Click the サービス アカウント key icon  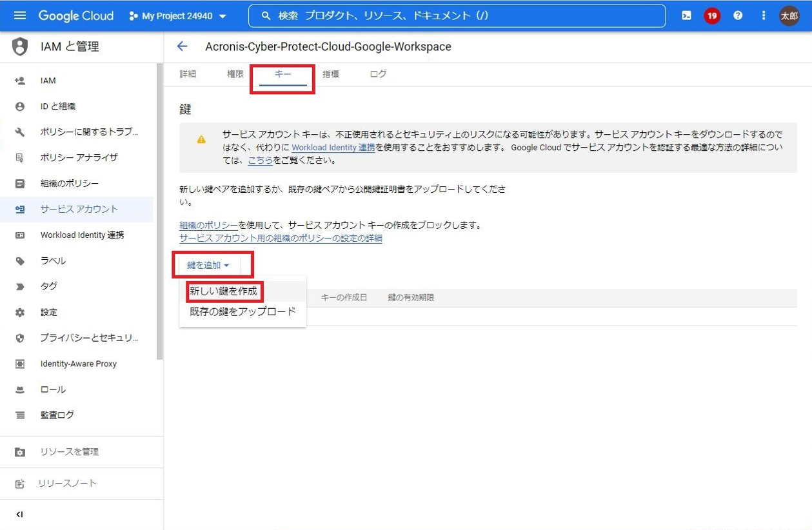tap(20, 210)
